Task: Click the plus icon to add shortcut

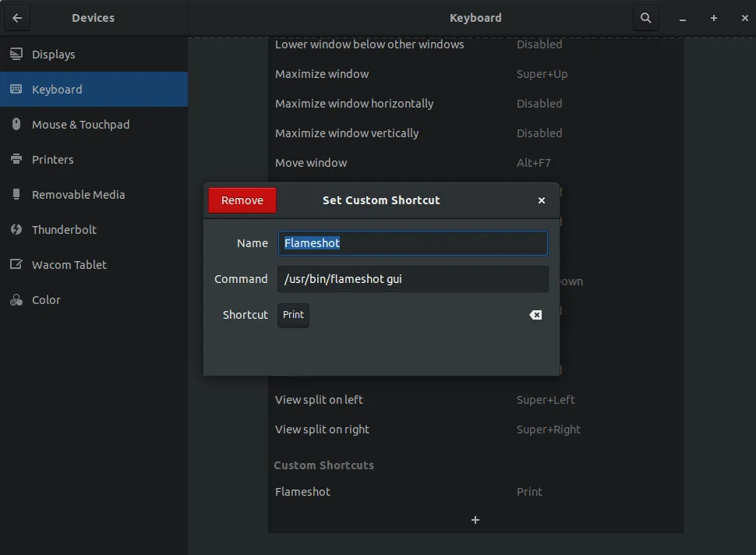Action: point(475,520)
